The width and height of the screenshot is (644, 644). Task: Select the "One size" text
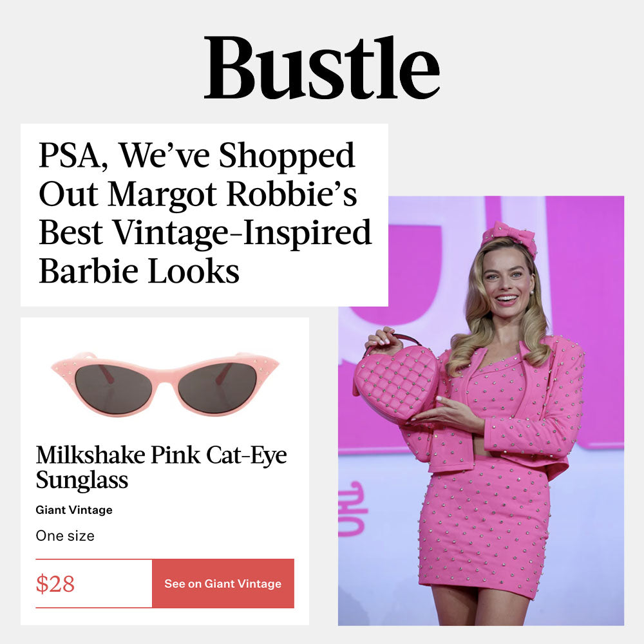pyautogui.click(x=65, y=536)
